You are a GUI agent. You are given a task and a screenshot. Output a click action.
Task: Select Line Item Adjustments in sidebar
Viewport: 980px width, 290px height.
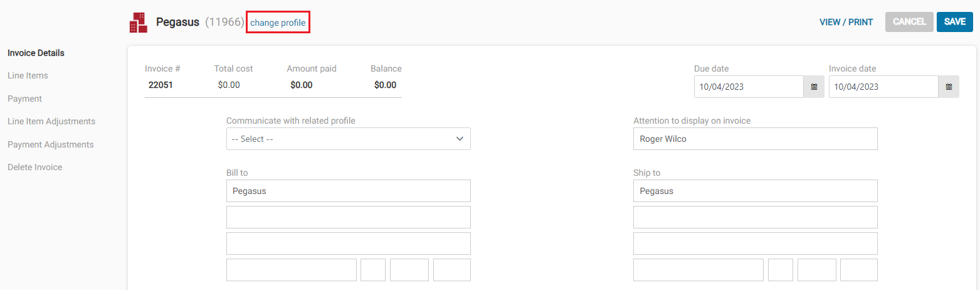(x=51, y=121)
